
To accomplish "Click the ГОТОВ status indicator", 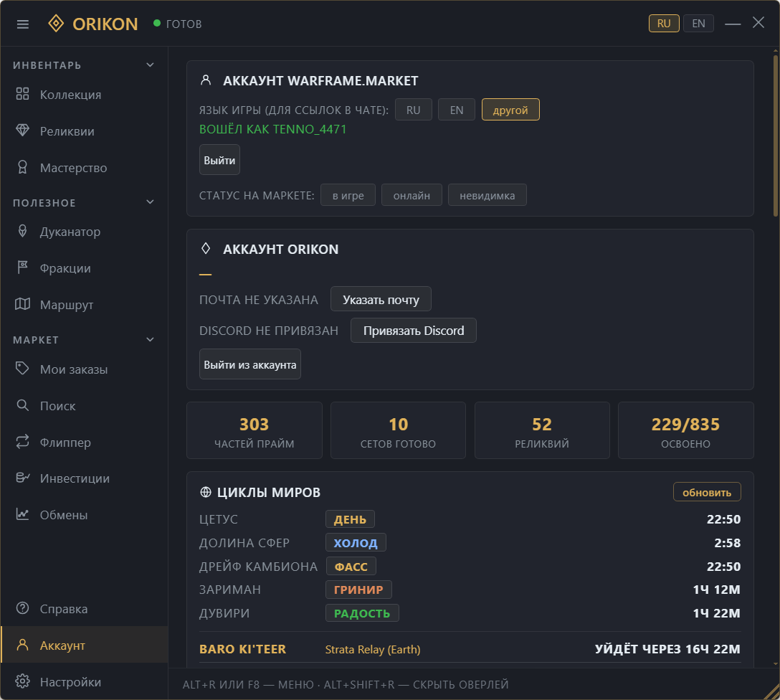I will 178,24.
